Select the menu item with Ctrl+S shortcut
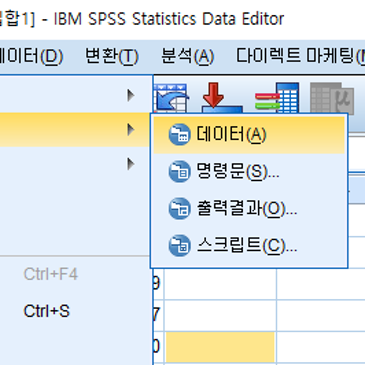365x365 pixels. (x=75, y=311)
